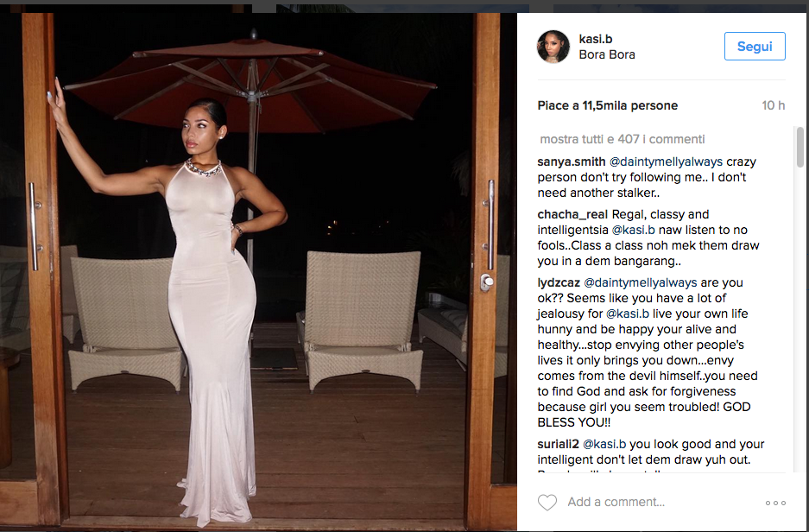This screenshot has width=809, height=532.
Task: Open kasi.b profile avatar
Action: pos(553,47)
